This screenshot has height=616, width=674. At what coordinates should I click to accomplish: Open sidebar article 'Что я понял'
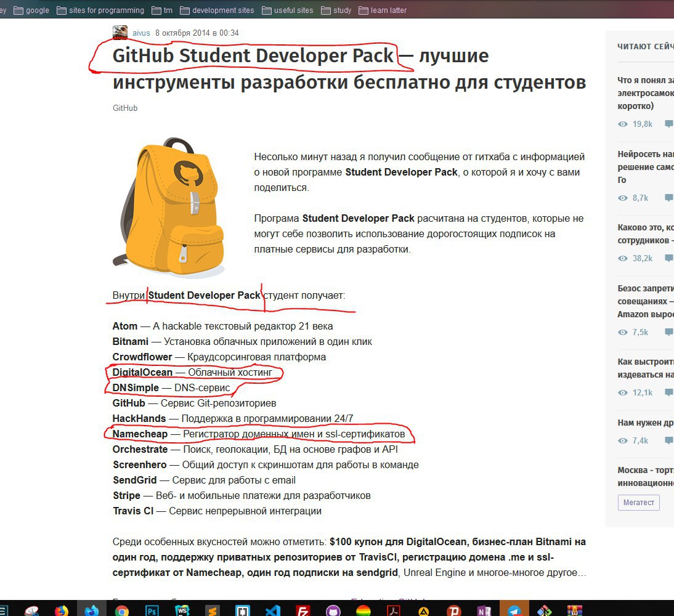coord(646,93)
